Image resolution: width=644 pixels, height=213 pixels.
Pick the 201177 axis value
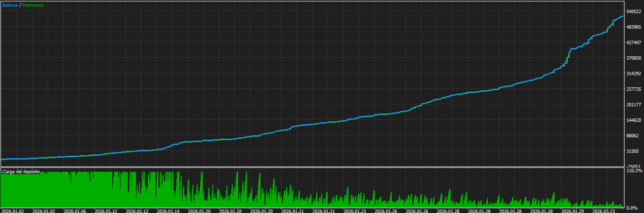634,104
